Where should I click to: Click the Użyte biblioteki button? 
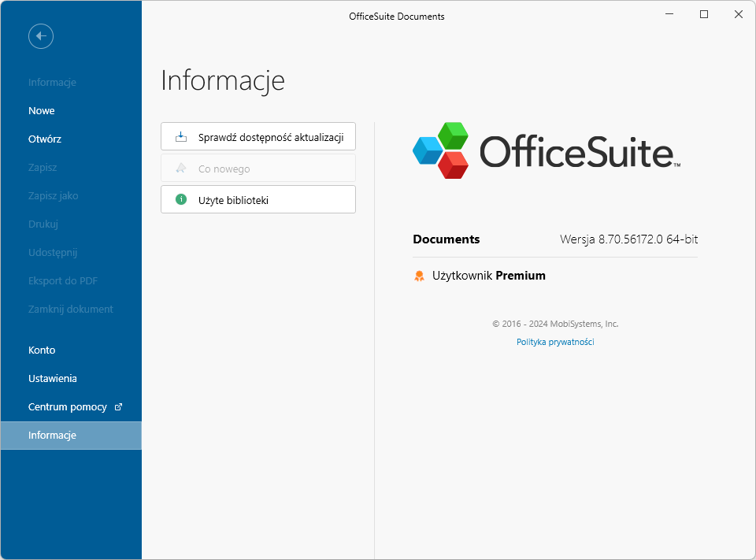258,199
